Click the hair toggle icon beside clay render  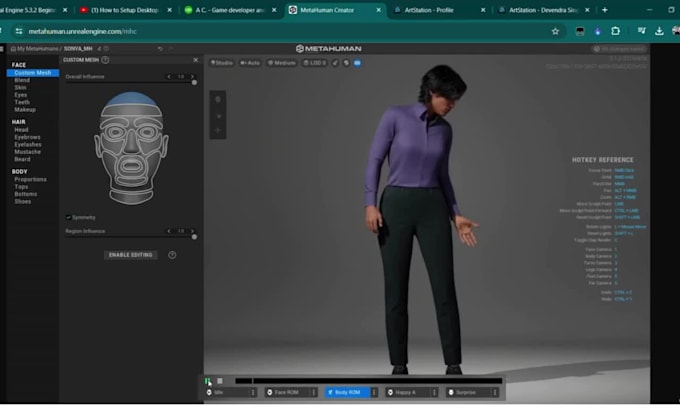click(346, 63)
